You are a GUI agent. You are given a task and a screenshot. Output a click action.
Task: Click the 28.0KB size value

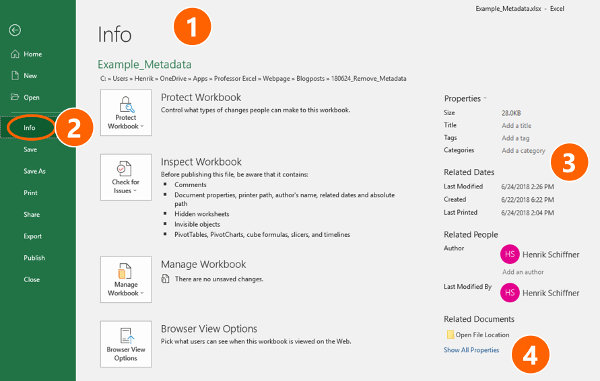[x=511, y=113]
